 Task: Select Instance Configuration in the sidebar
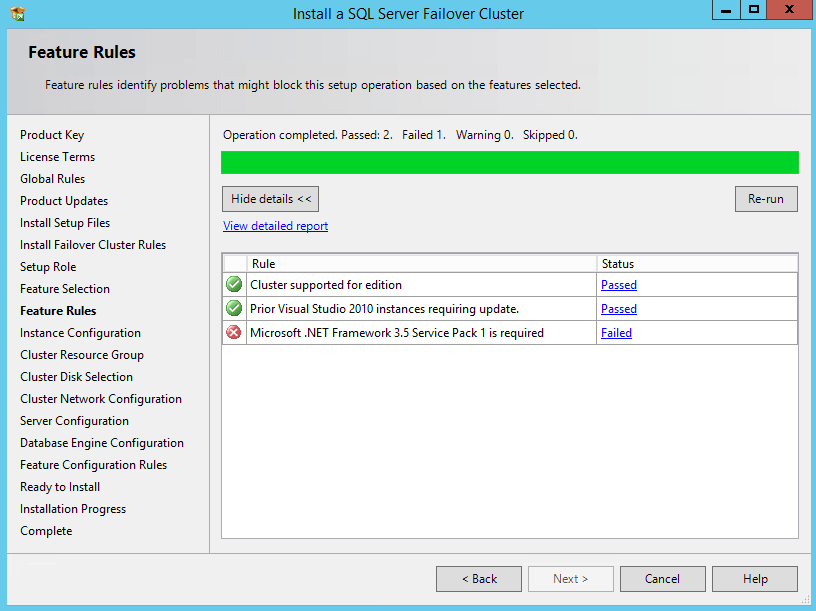point(80,332)
